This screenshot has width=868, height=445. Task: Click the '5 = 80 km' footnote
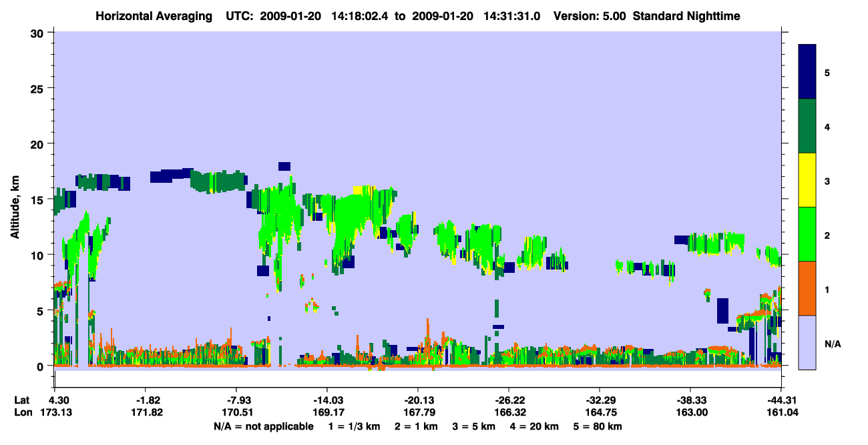tap(599, 426)
